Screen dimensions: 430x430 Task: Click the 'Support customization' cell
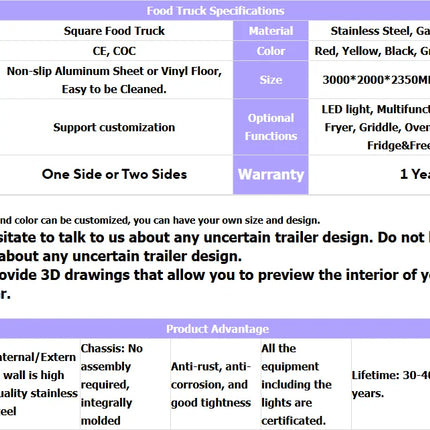(114, 127)
